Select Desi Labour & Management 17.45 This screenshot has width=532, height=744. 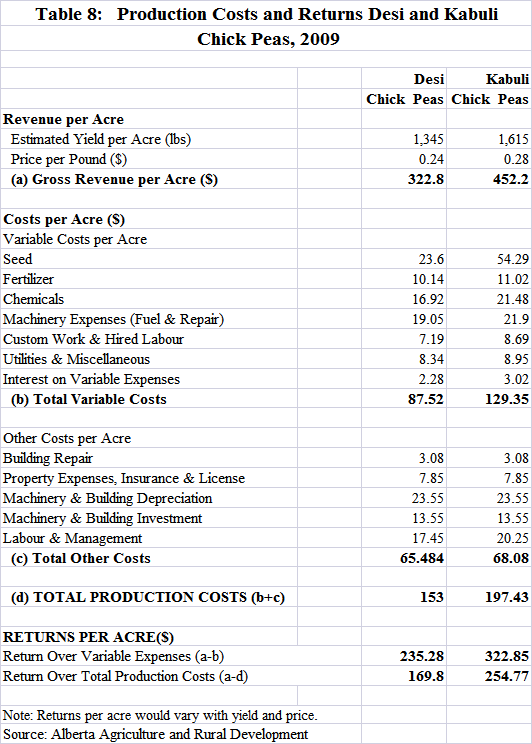[428, 538]
